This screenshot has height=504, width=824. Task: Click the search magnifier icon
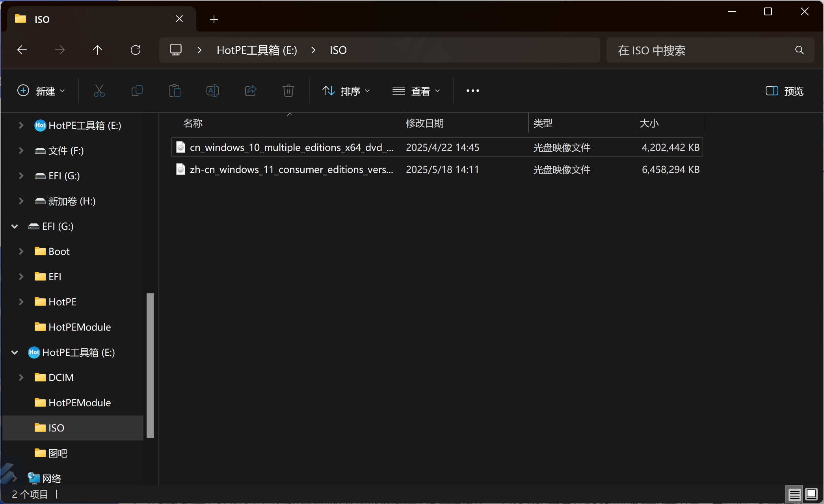(799, 50)
